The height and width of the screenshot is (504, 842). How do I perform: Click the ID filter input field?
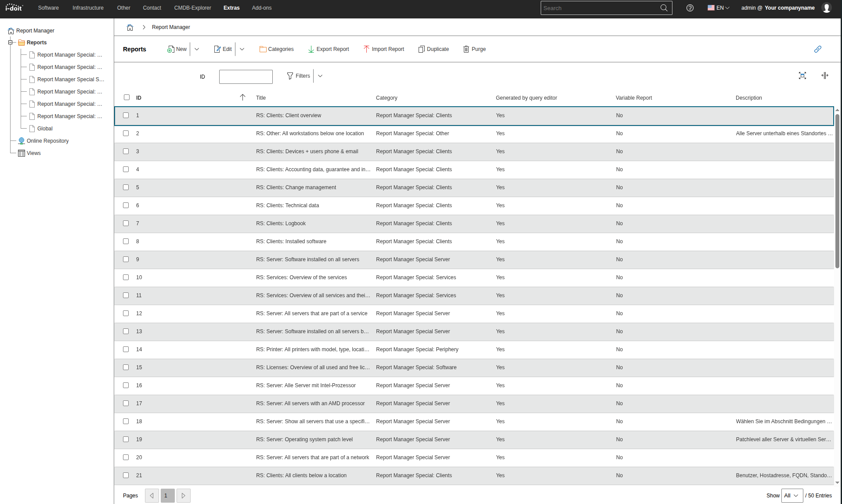246,77
